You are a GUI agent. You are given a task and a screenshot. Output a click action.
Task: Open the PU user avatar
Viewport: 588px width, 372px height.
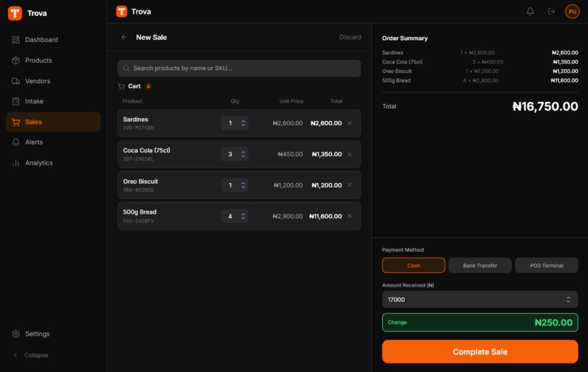pyautogui.click(x=572, y=12)
